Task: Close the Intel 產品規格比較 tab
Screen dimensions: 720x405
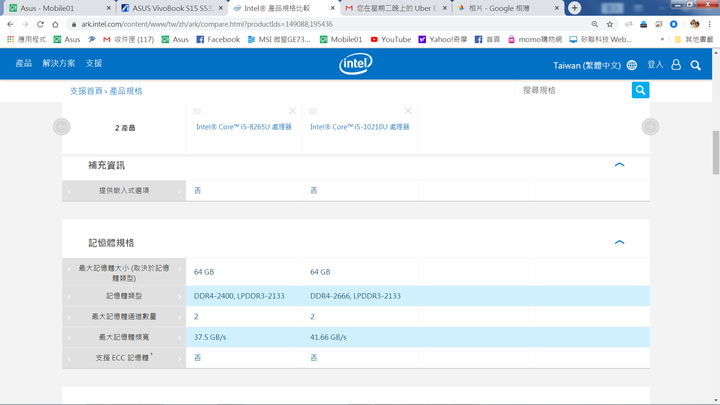Action: click(332, 8)
